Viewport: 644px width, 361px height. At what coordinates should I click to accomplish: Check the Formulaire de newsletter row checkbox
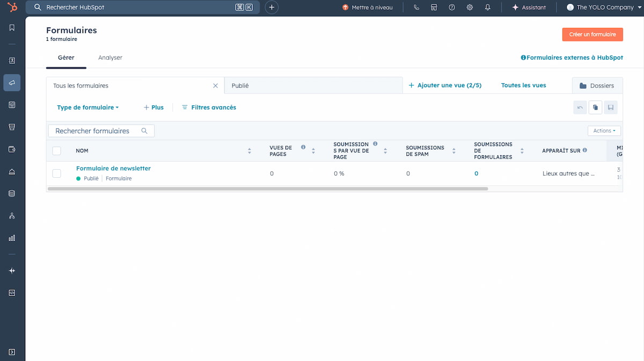(56, 174)
